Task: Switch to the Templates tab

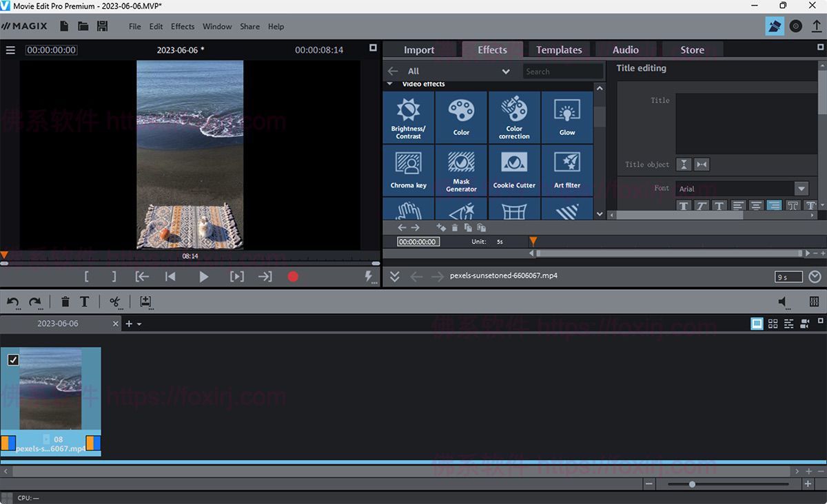Action: pos(559,50)
